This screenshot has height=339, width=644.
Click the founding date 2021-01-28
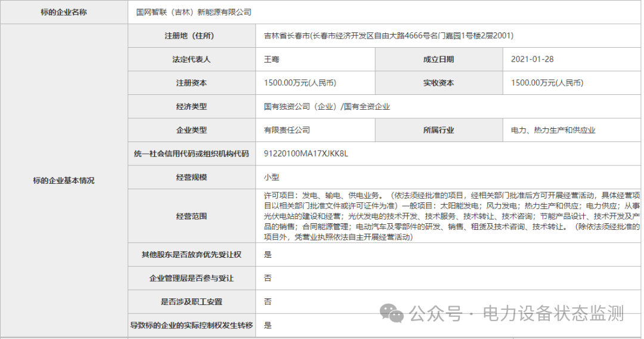(531, 59)
